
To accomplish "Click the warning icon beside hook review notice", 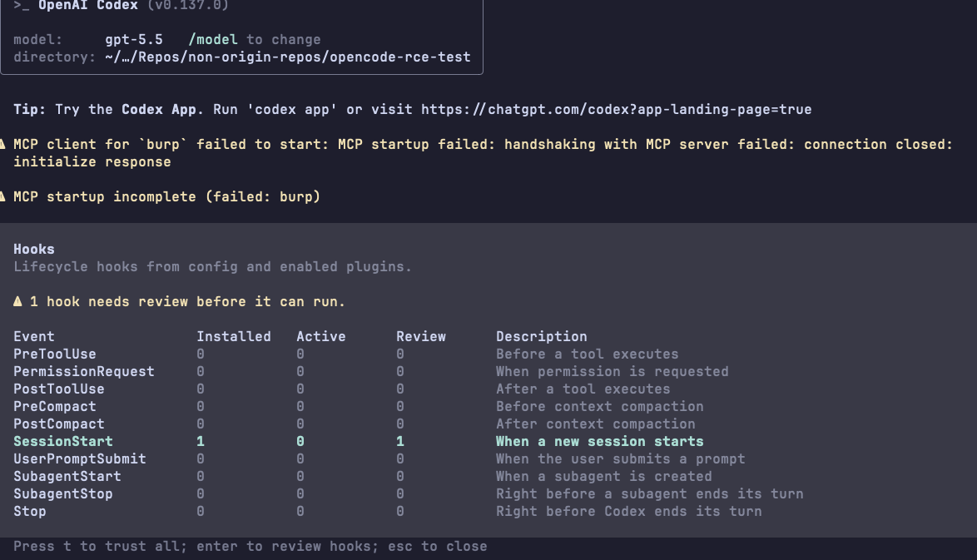I will [x=17, y=301].
